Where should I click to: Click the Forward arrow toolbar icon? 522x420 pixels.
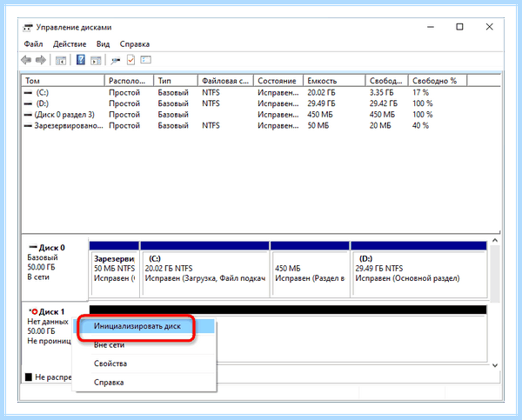click(x=41, y=60)
